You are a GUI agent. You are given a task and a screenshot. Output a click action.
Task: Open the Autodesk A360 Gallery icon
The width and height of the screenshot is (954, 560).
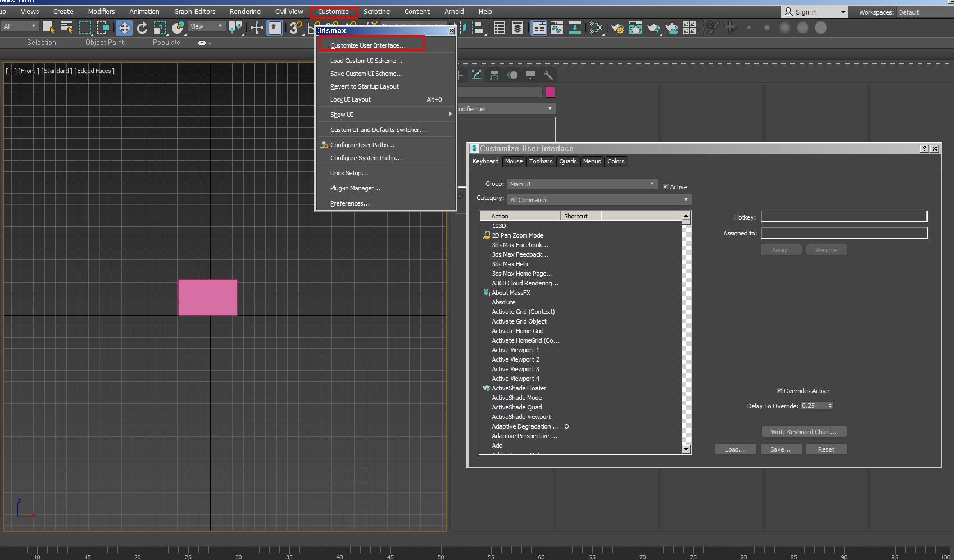689,28
